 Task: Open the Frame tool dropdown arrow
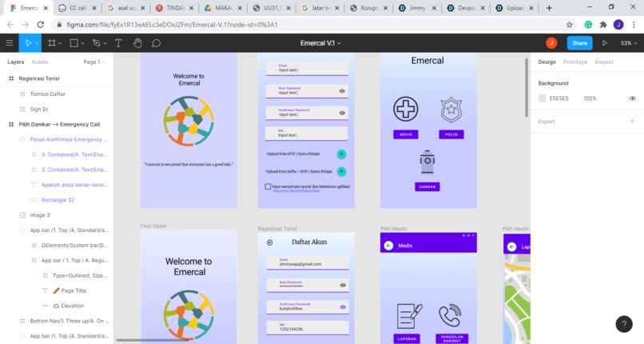pyautogui.click(x=60, y=43)
